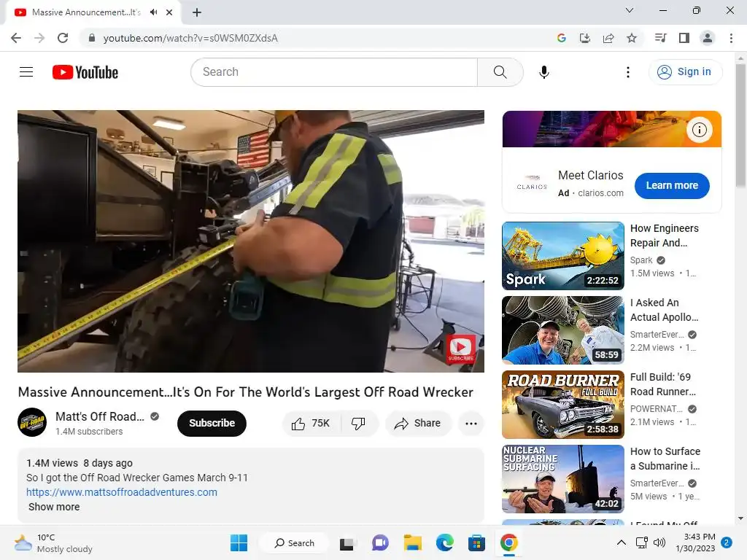
Task: Dislike the video with thumbs down
Action: (358, 424)
